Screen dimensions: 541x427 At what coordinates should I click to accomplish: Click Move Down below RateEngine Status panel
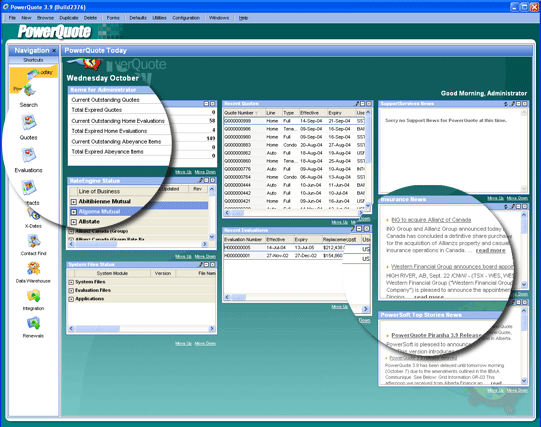(205, 257)
